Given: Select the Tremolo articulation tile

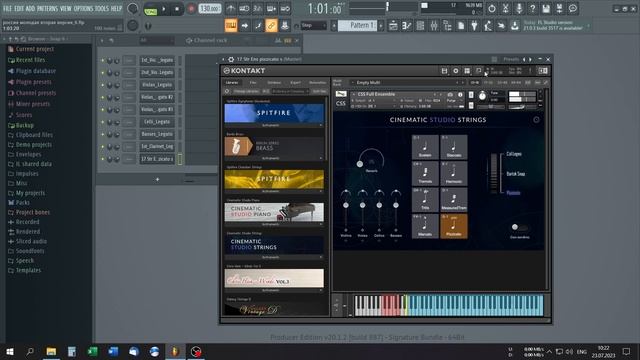Looking at the screenshot, I should pos(425,173).
